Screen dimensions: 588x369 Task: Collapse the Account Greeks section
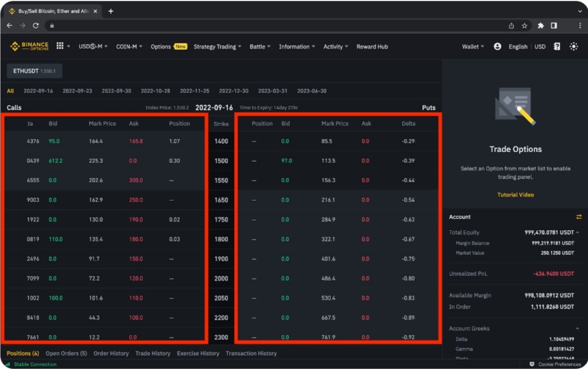[x=578, y=328]
